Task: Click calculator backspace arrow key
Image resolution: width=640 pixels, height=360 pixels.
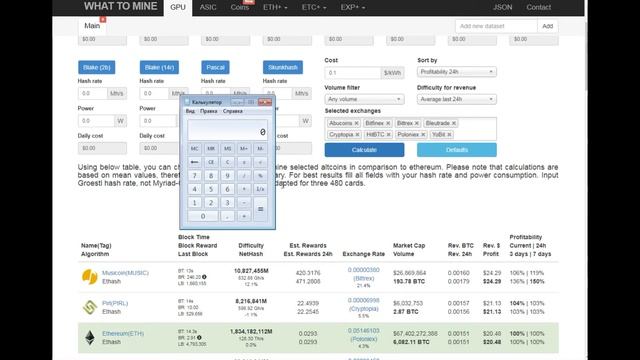Action: (194, 162)
